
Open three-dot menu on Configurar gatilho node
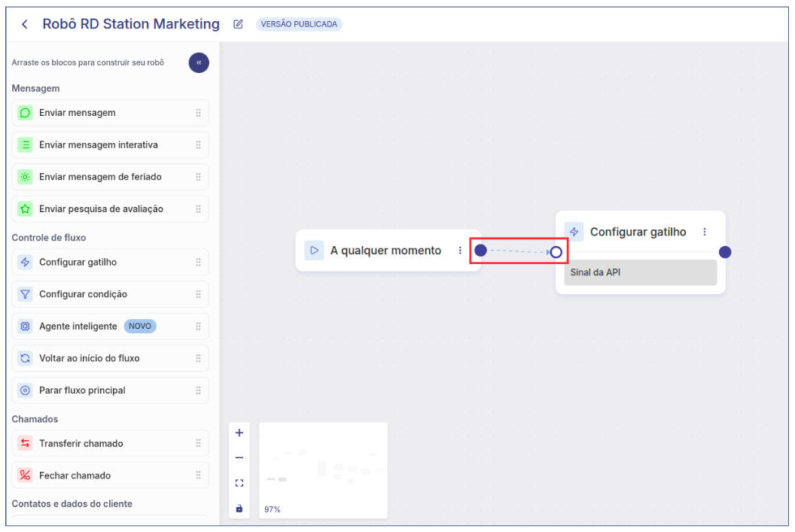(x=705, y=232)
